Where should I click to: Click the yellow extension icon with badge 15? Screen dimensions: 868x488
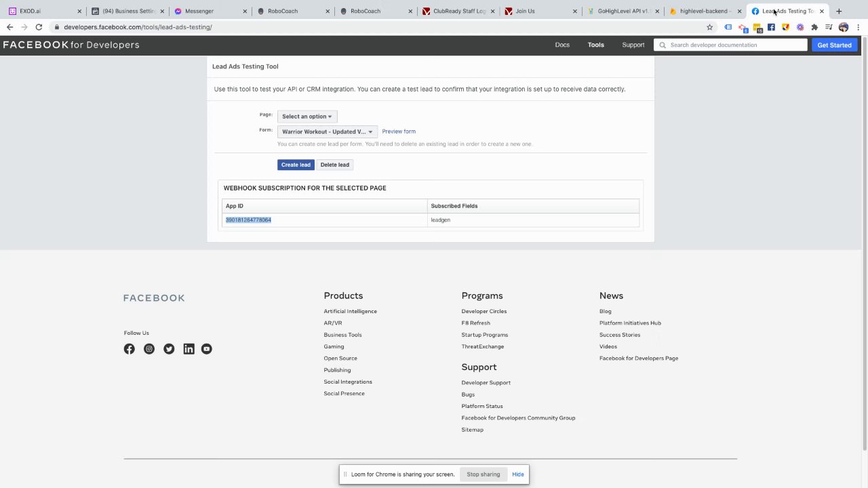[x=757, y=28]
